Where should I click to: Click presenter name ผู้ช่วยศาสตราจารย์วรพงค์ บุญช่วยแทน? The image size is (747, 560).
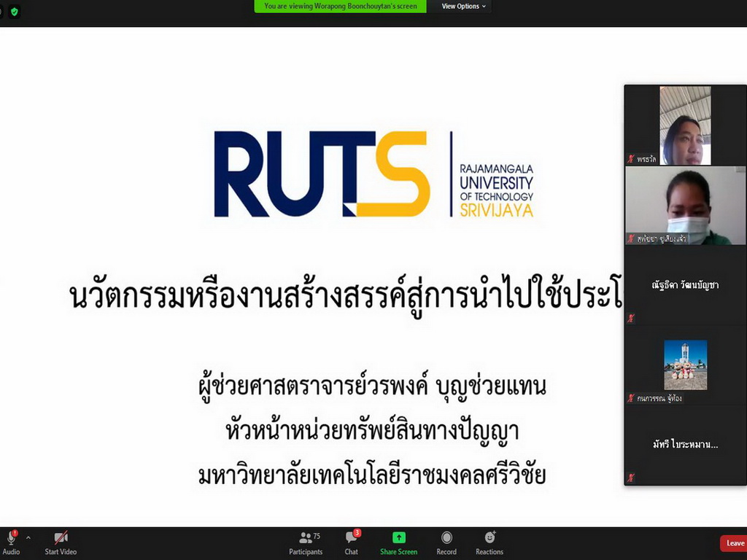373,386
